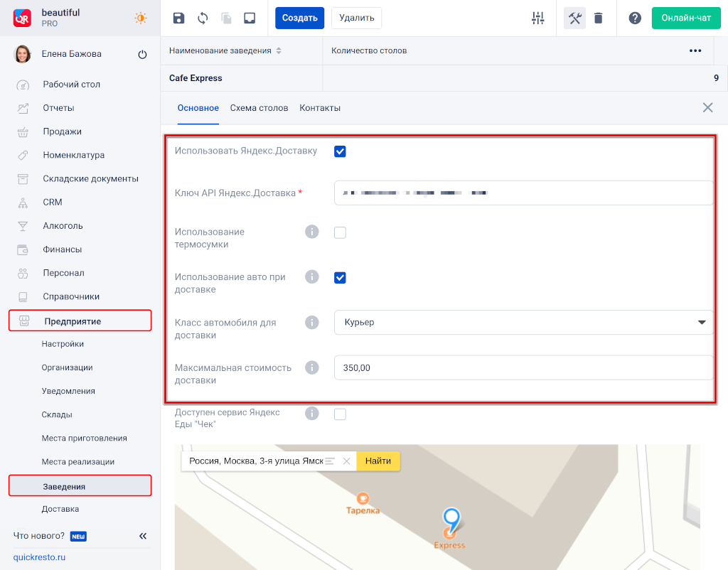Select Уведомления submenu item
The image size is (728, 570).
[68, 392]
